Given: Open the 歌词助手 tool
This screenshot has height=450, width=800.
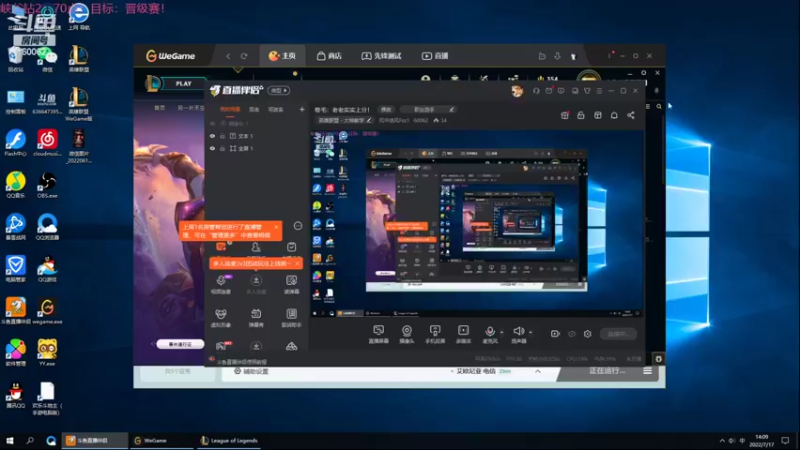Looking at the screenshot, I should pos(291,318).
